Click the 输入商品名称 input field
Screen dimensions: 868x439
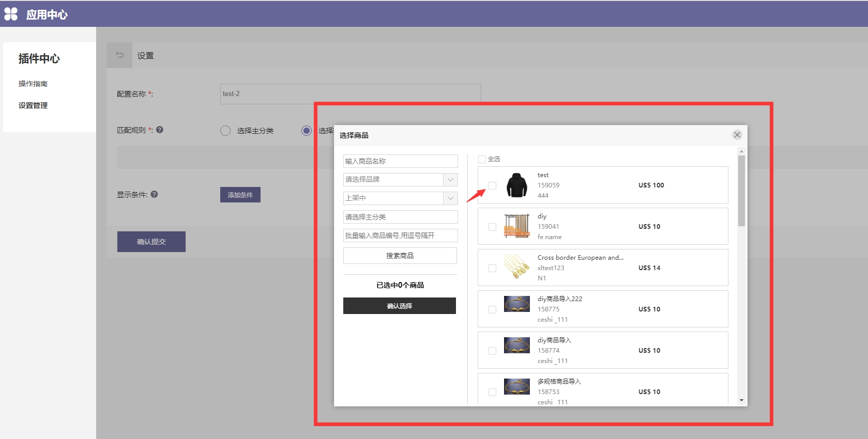tap(400, 161)
